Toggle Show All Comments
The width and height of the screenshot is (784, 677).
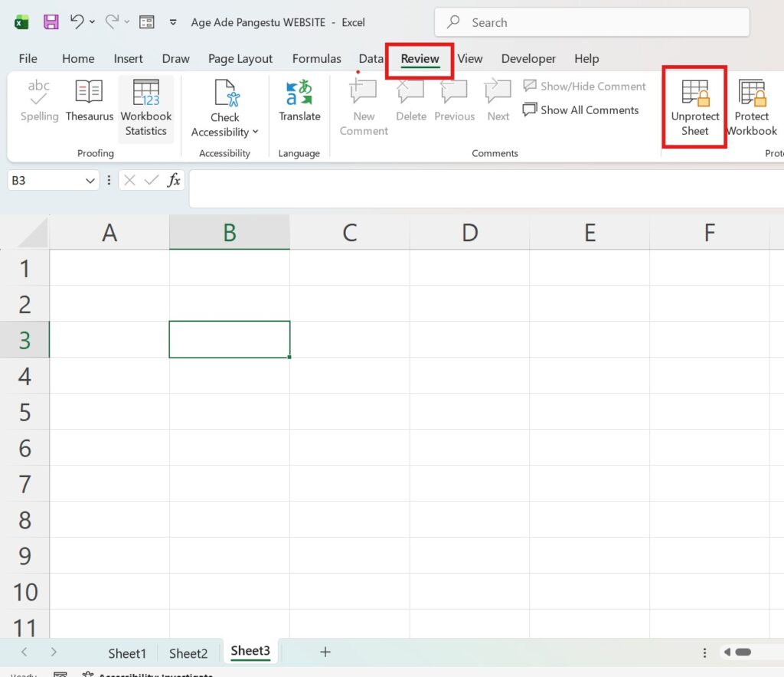[x=580, y=110]
